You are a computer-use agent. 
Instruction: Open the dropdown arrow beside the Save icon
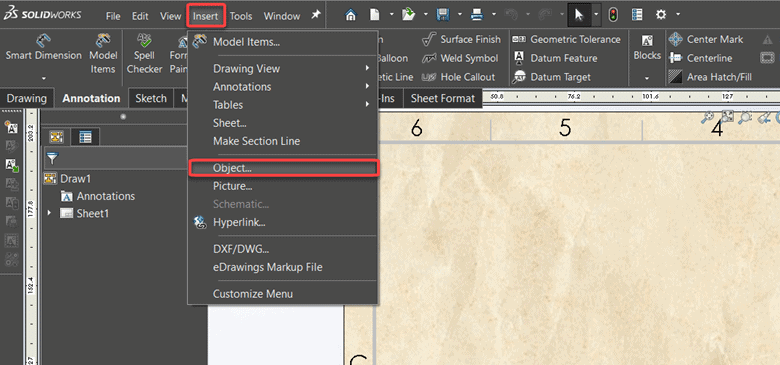tap(460, 14)
